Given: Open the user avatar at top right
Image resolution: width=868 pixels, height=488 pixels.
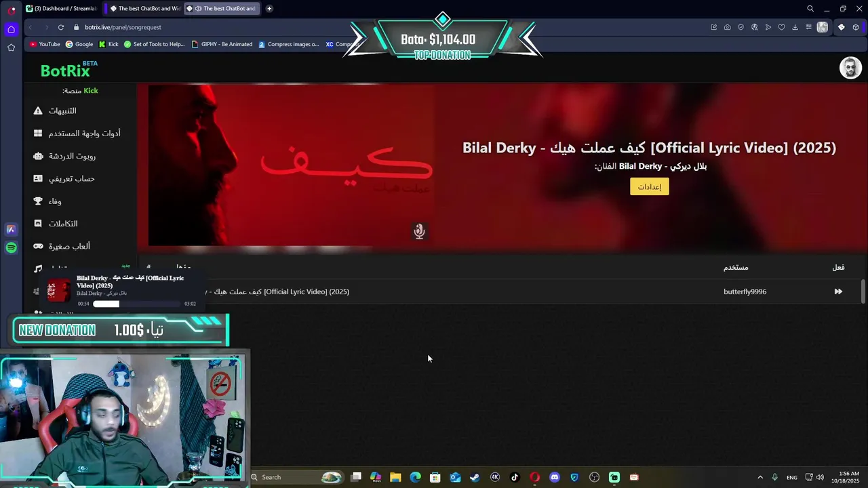Looking at the screenshot, I should click(850, 68).
